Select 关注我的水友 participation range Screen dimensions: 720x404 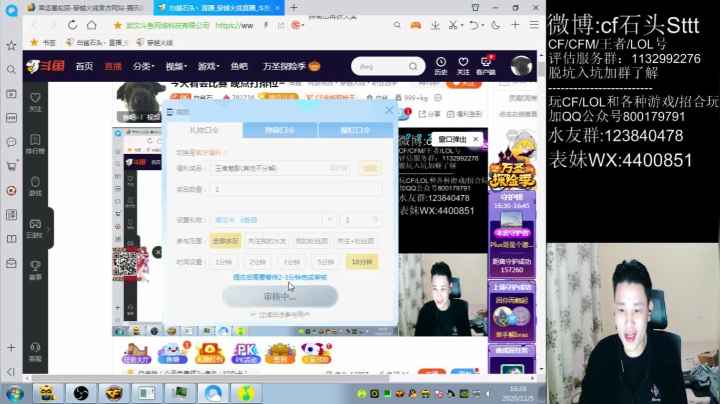(267, 241)
